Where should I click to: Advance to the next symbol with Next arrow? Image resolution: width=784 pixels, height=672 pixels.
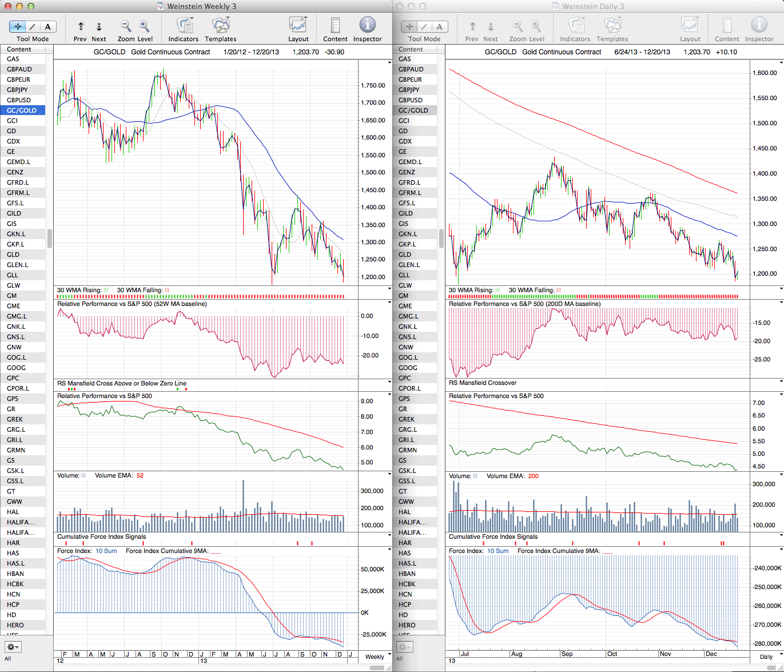pyautogui.click(x=99, y=27)
